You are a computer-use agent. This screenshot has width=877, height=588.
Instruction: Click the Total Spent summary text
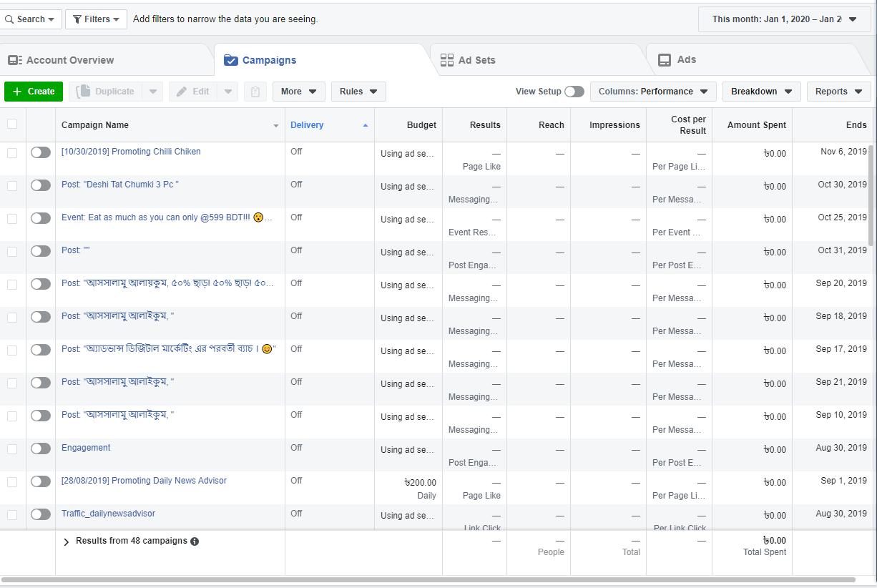(x=764, y=552)
